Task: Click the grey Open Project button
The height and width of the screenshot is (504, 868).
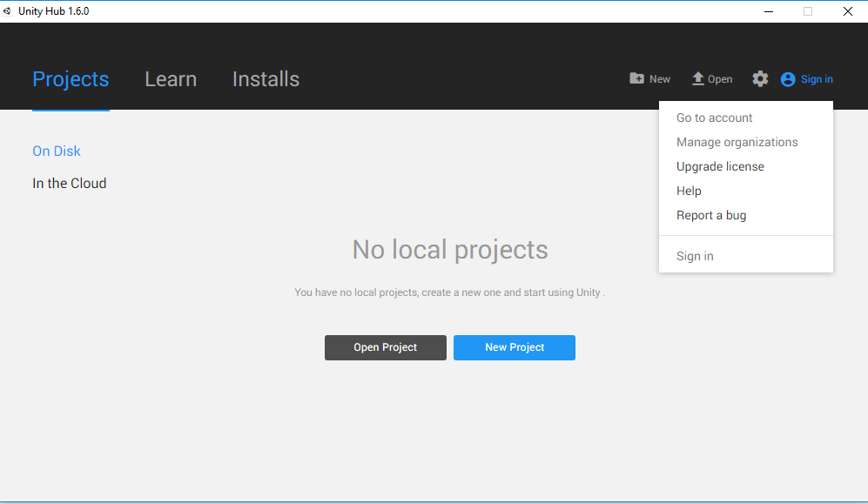Action: point(386,347)
